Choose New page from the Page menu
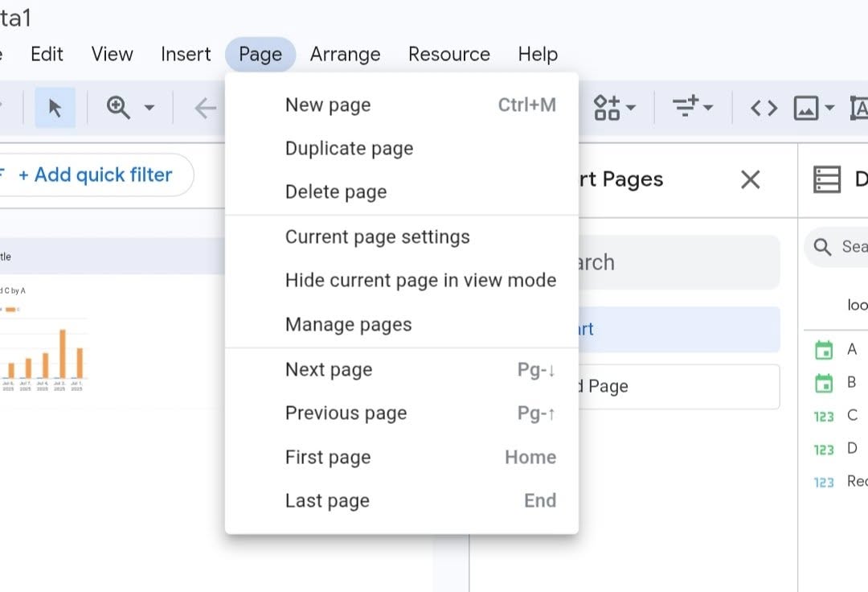Screen dimensions: 868x592 (x=328, y=105)
